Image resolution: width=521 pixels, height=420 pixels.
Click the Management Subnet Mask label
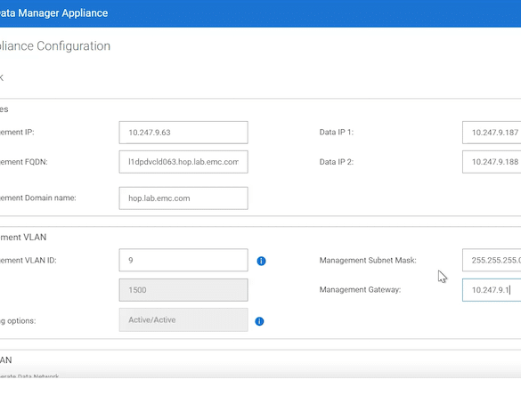[368, 260]
